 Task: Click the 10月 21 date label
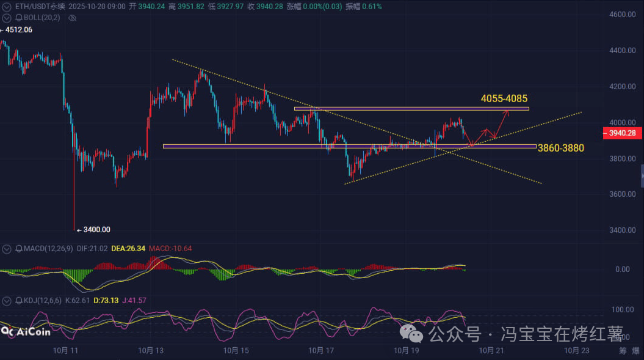491,351
